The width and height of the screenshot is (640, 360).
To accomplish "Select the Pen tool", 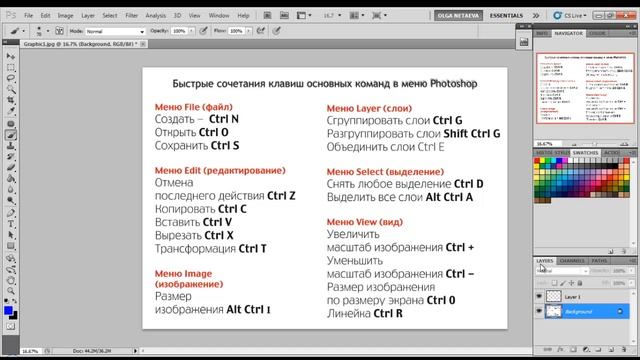I will pyautogui.click(x=11, y=213).
